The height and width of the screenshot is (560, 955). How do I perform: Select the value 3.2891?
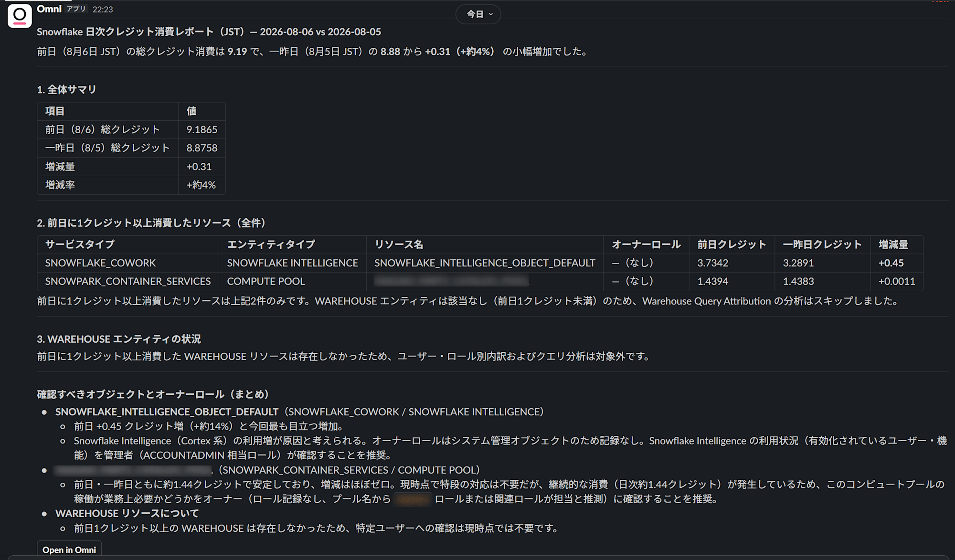pos(798,263)
